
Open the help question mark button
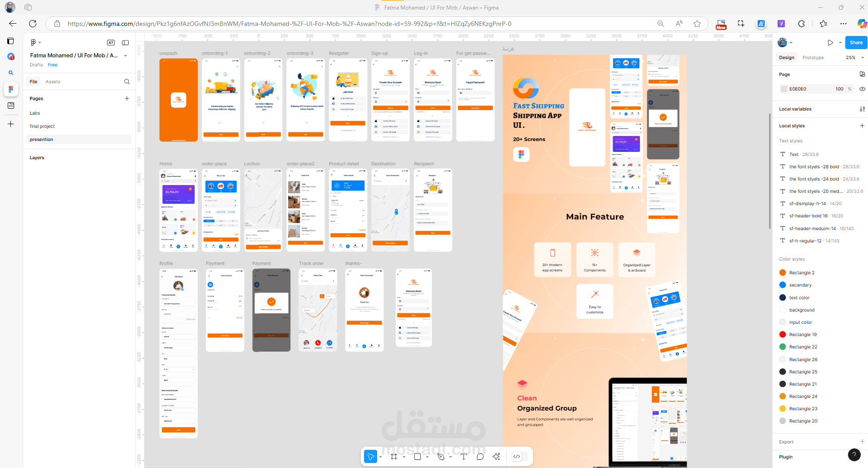(854, 454)
